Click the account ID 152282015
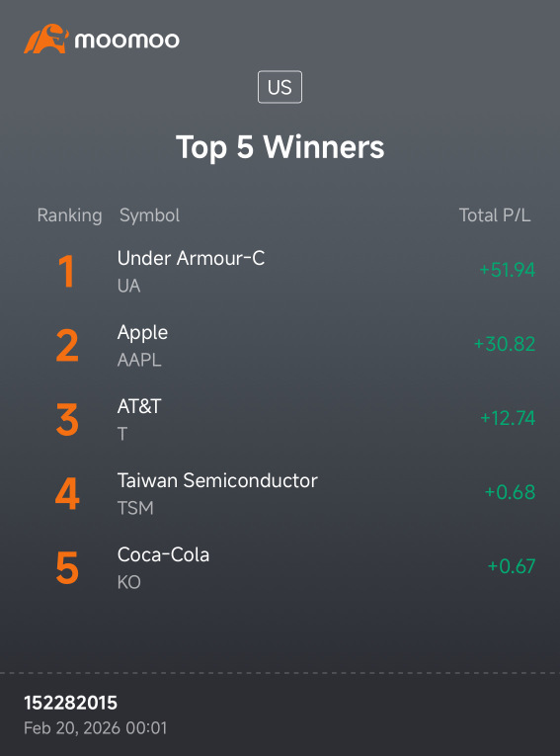This screenshot has width=560, height=756. pos(71,703)
